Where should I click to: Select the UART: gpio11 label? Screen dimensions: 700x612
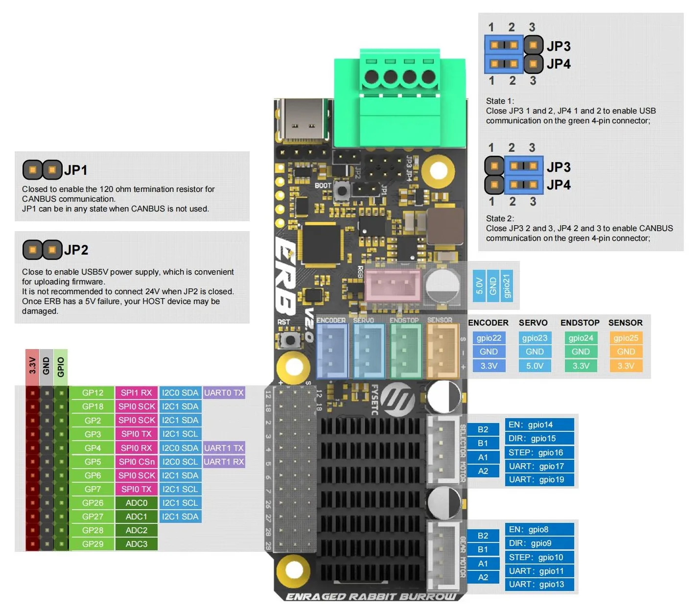[x=539, y=571]
